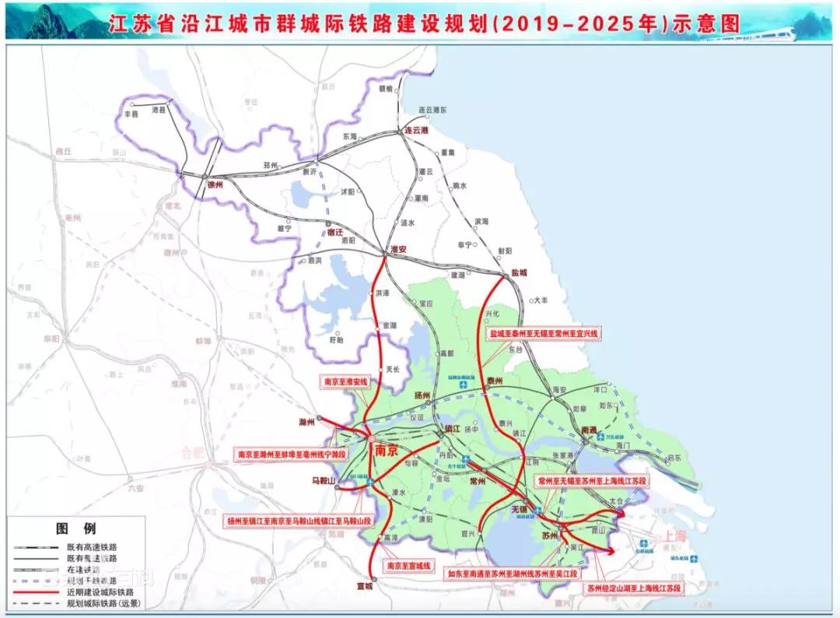Image resolution: width=840 pixels, height=618 pixels.
Task: Click the 连云港 city label
Action: coord(416,130)
